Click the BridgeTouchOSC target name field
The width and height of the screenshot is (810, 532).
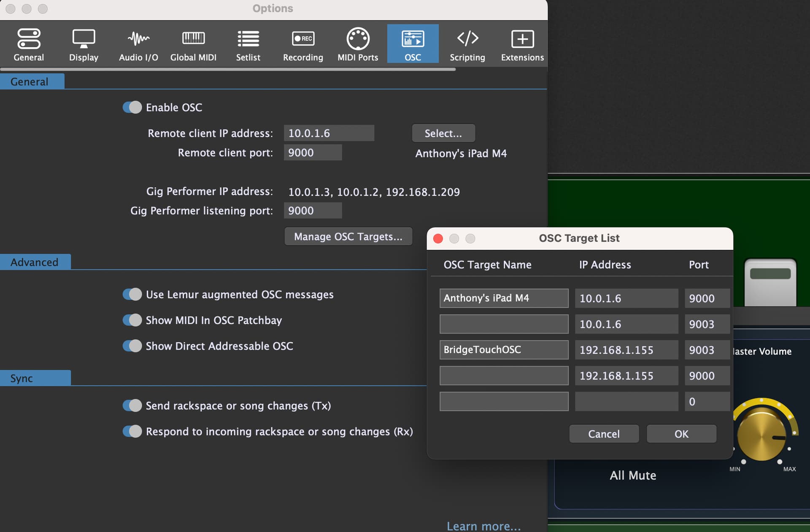pos(504,350)
